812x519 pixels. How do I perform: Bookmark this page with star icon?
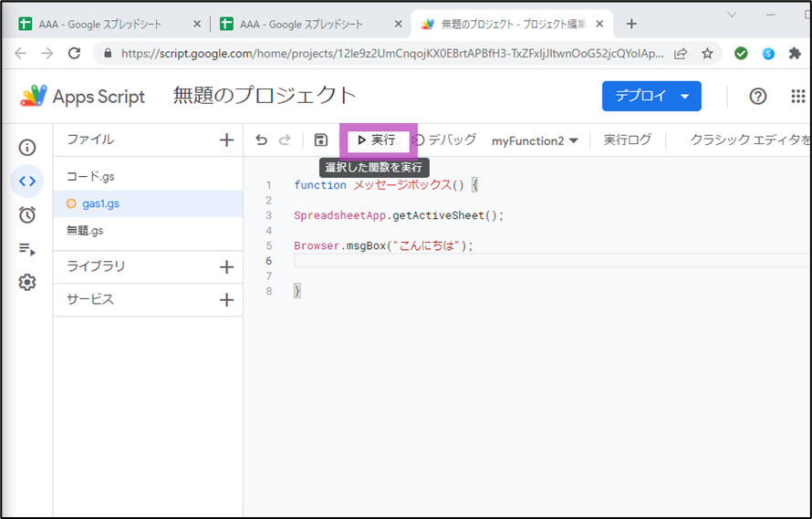[707, 53]
